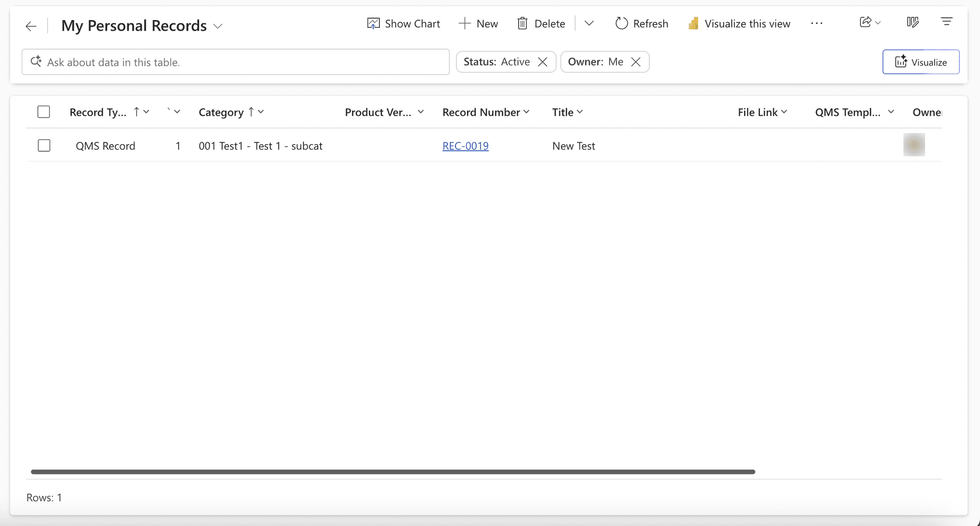Open the backtick column header dropdown
Viewport: 980px width, 526px height.
[174, 112]
